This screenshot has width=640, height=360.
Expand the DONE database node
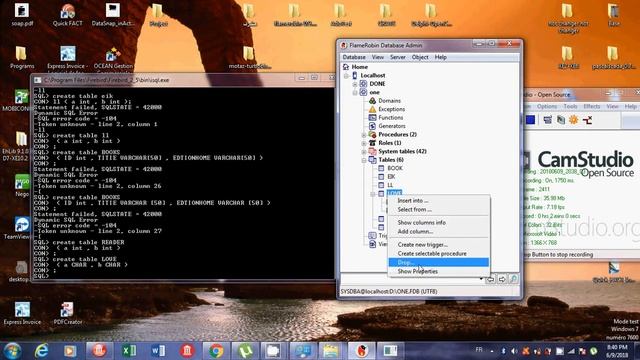(x=355, y=84)
